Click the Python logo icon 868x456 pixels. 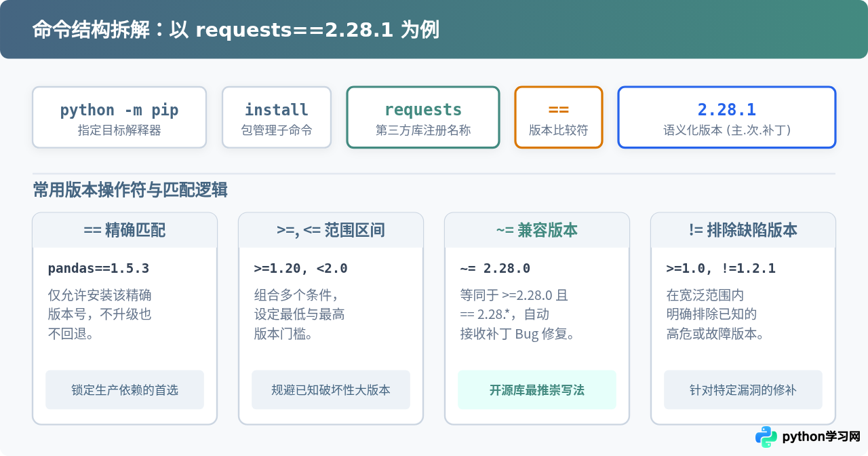pos(766,437)
